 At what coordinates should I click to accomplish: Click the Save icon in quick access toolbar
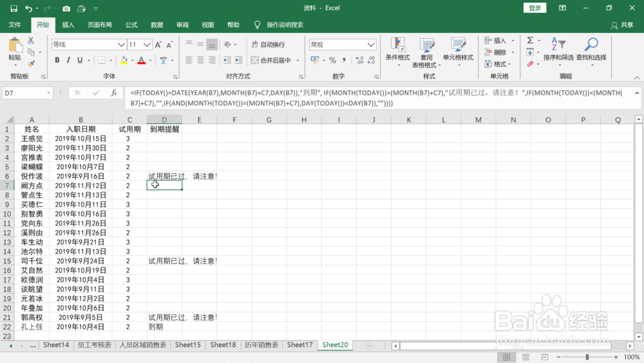pyautogui.click(x=14, y=8)
